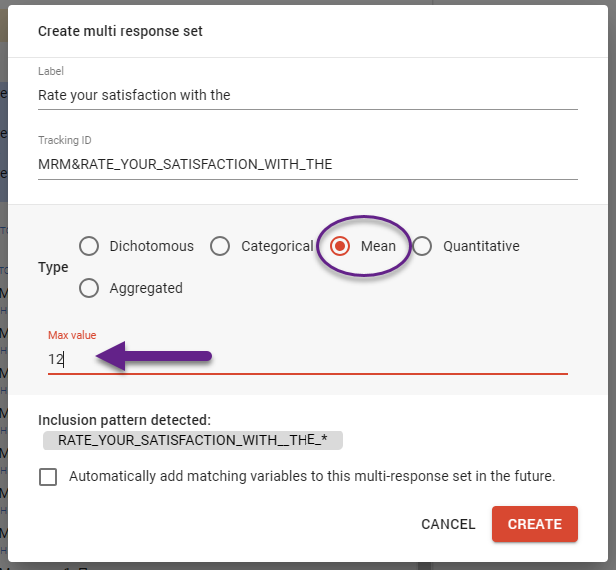Click the RATE_YOUR_SATISFACTION_WITH__THE_* pattern chip

(x=193, y=440)
